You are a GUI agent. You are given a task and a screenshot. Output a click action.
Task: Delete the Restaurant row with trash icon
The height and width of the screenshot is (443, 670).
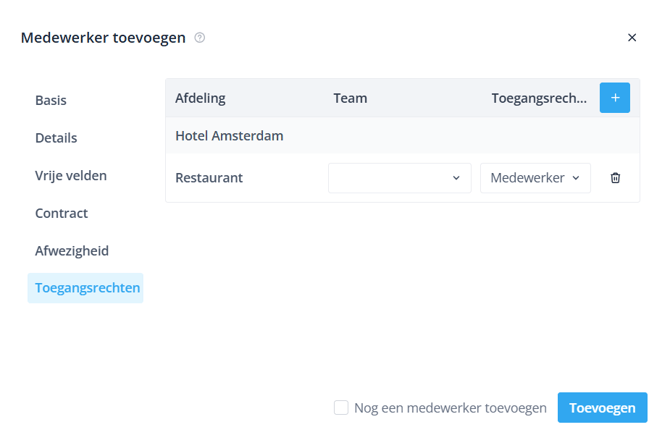click(615, 178)
